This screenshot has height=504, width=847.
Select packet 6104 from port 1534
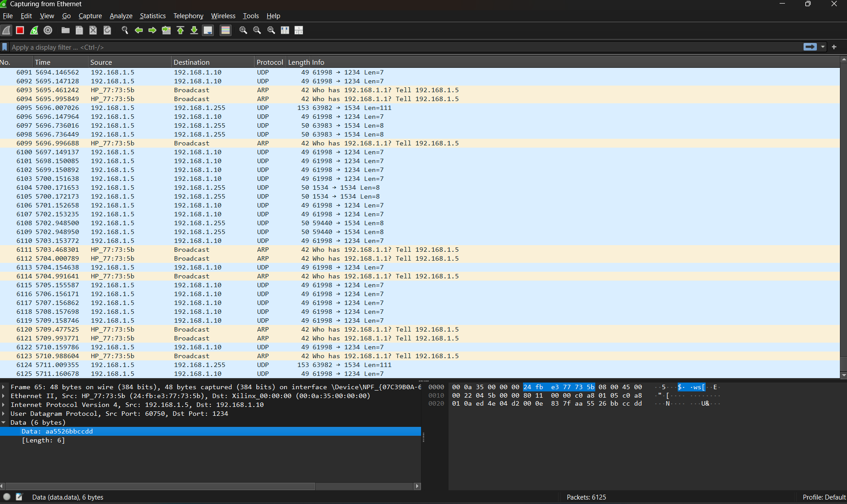pyautogui.click(x=420, y=188)
